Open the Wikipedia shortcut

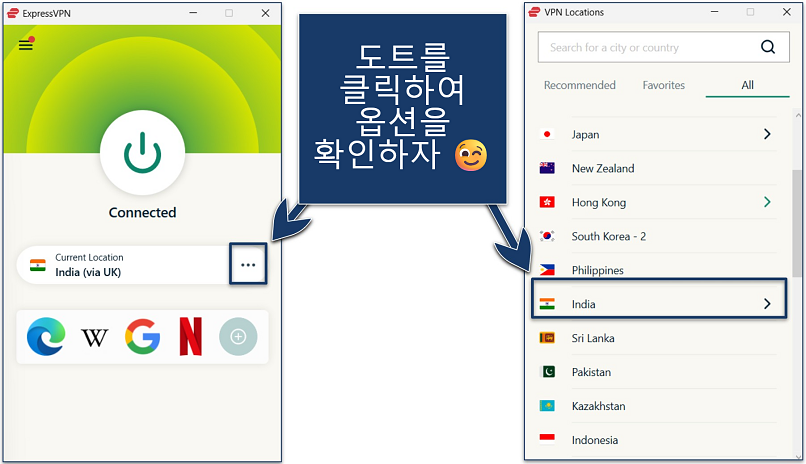pos(95,338)
